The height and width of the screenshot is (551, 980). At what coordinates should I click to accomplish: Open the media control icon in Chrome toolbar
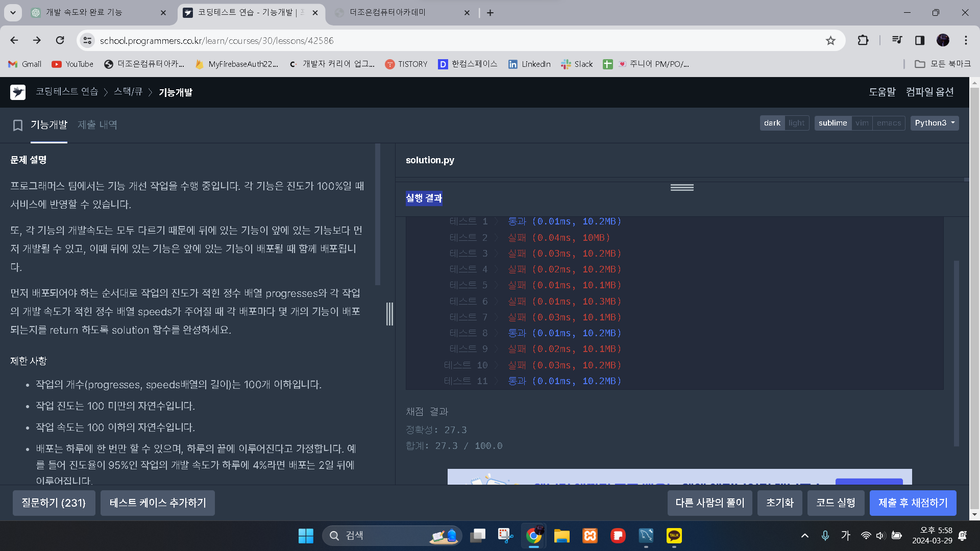click(897, 40)
